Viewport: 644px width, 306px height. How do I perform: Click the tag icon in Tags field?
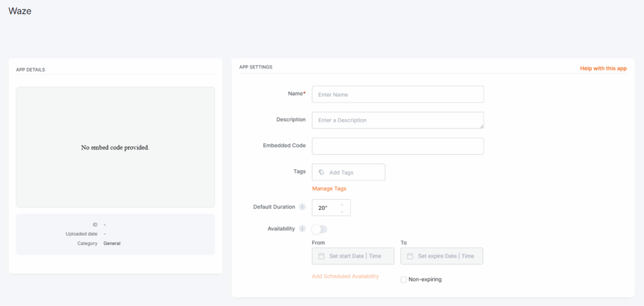(321, 172)
